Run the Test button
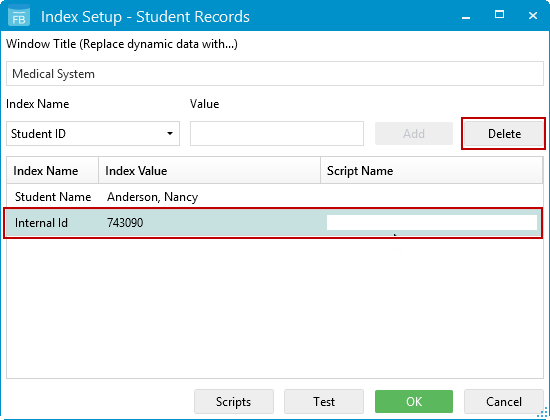Viewport: 550px width, 420px height. (x=324, y=401)
